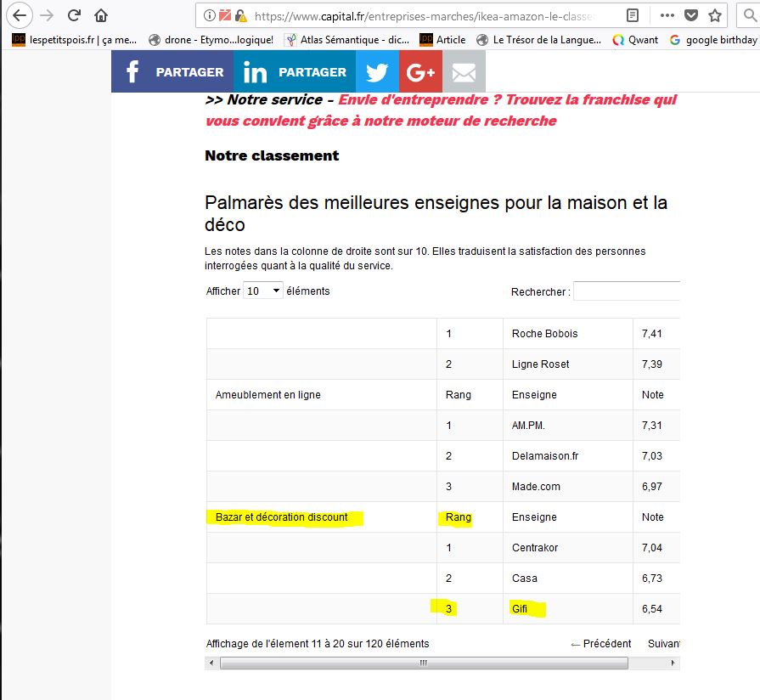The image size is (760, 700).
Task: Open the Afficher 10 éléments dropdown
Action: pos(262,291)
